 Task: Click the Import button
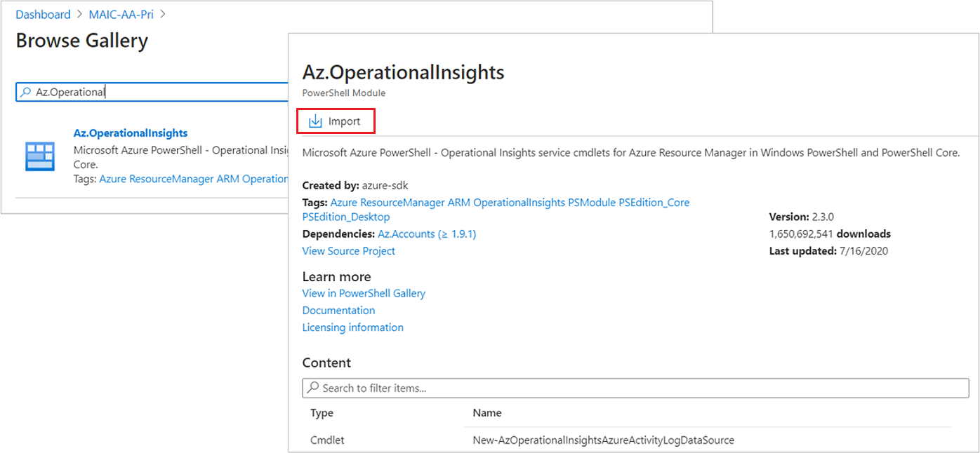click(x=336, y=121)
